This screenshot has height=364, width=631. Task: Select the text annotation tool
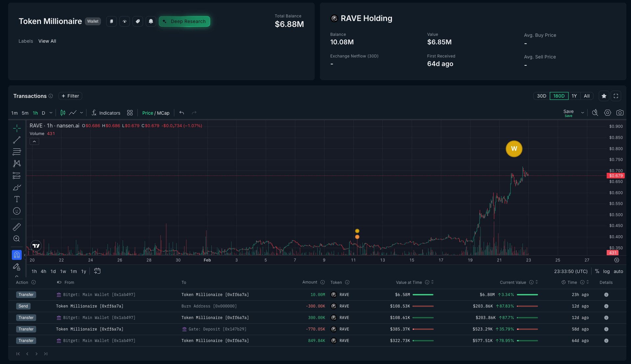(x=17, y=199)
